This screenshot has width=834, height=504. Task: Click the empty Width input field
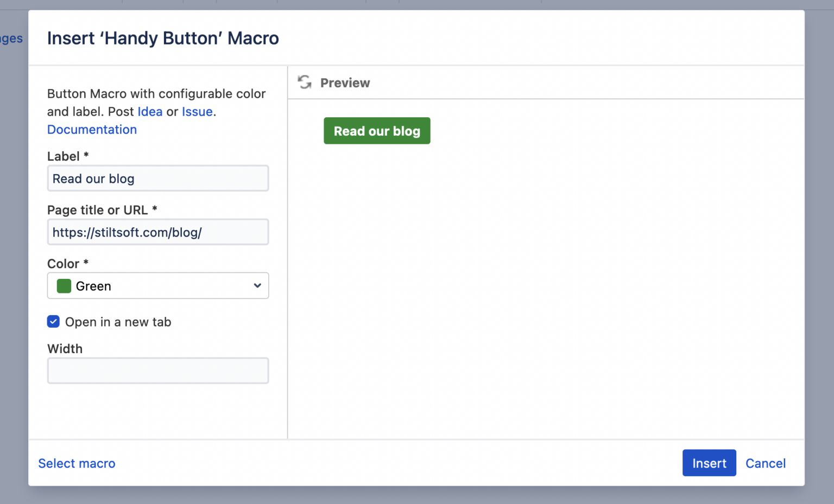click(157, 371)
